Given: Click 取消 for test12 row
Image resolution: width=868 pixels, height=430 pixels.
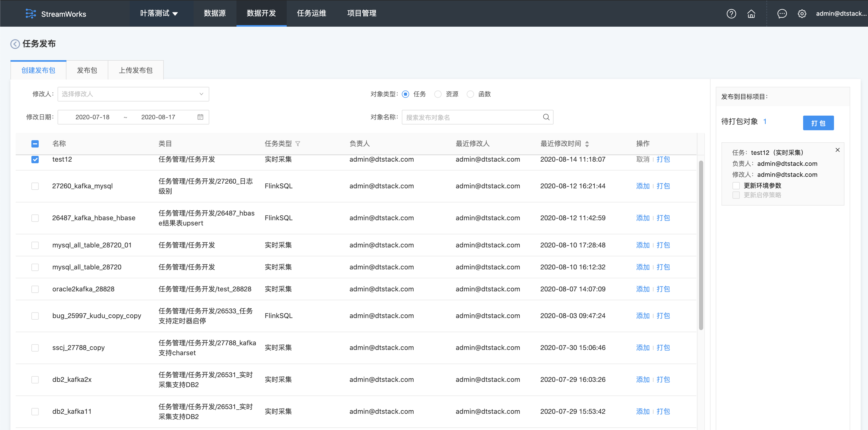Looking at the screenshot, I should 642,159.
